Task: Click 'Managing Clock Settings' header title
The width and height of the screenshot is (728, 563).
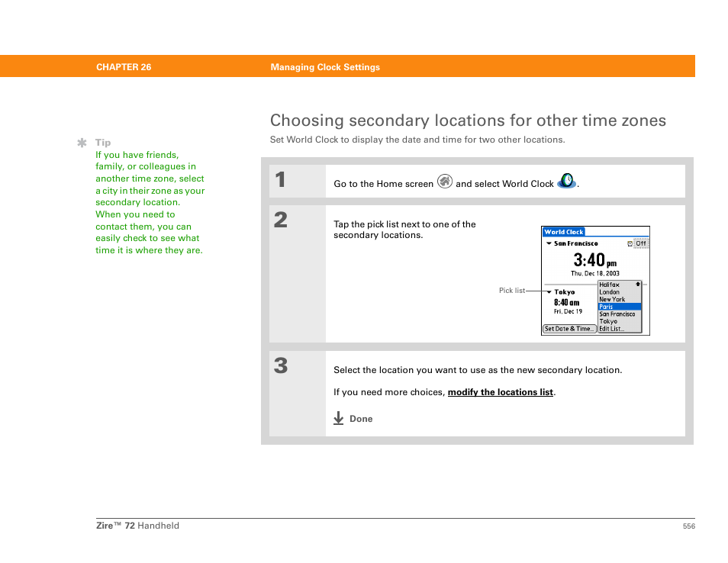Action: click(x=325, y=67)
